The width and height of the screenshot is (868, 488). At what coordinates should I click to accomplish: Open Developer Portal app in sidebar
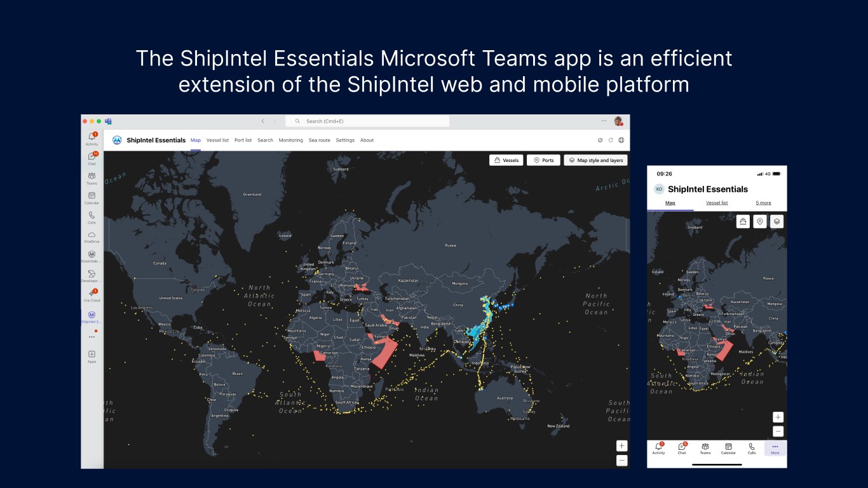tap(92, 276)
